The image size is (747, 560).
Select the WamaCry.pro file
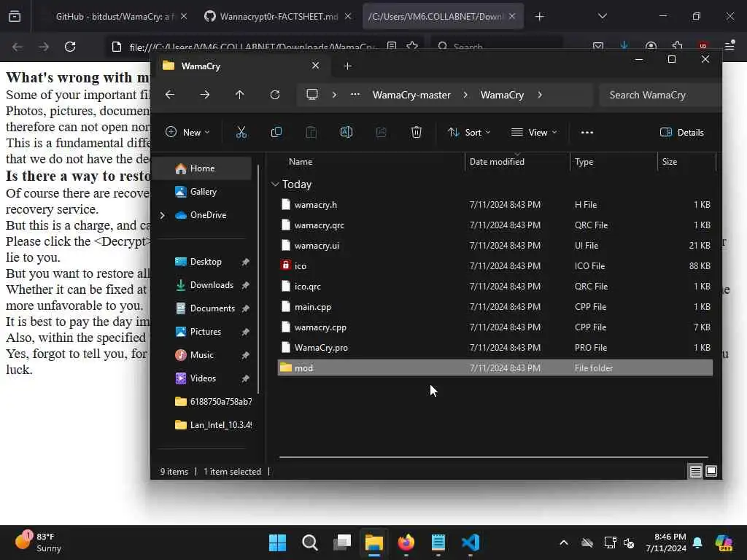click(x=495, y=348)
